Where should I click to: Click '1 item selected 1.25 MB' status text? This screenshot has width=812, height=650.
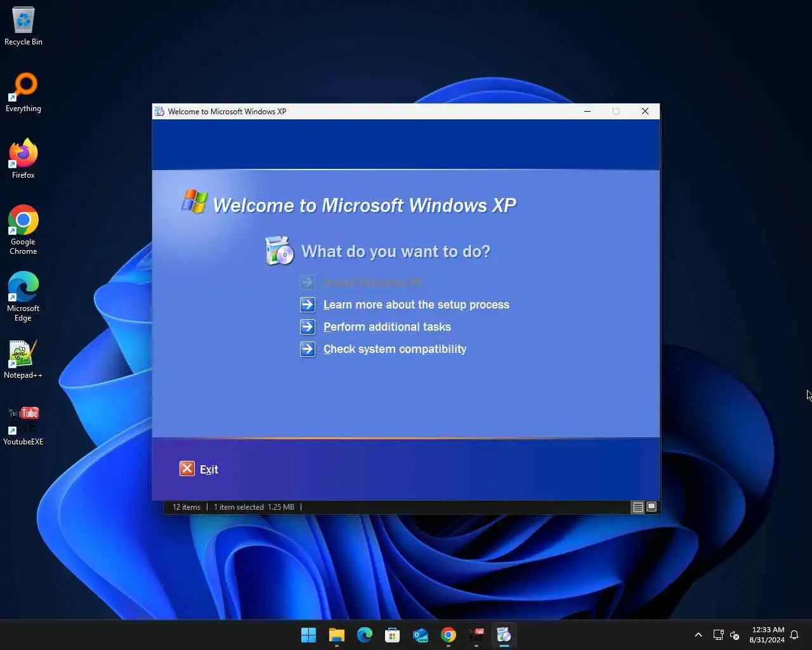[x=254, y=507]
